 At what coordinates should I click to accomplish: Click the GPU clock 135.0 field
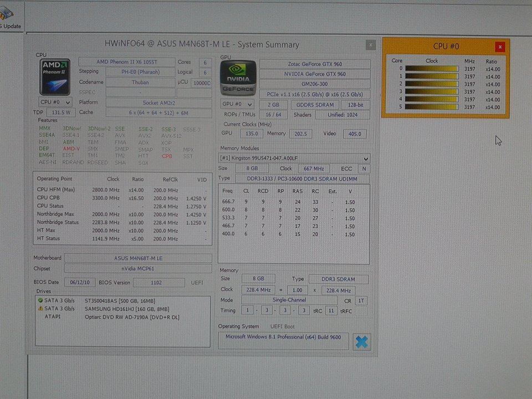[252, 134]
